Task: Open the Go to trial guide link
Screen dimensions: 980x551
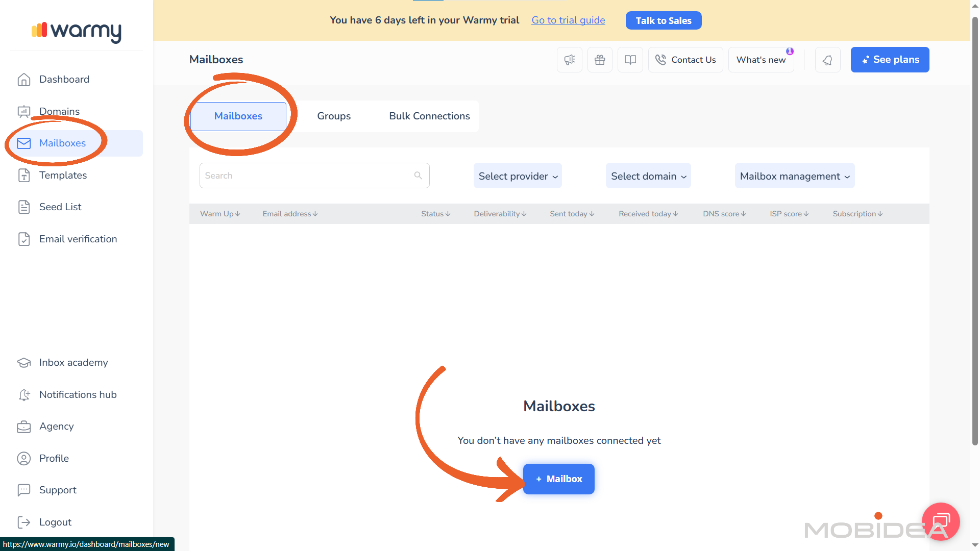Action: [568, 20]
